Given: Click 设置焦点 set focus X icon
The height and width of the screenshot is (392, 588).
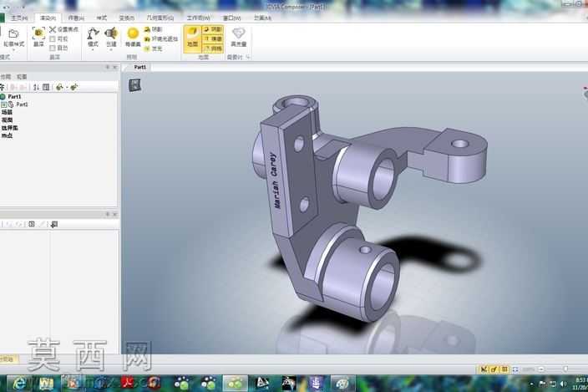Looking at the screenshot, I should tap(53, 29).
